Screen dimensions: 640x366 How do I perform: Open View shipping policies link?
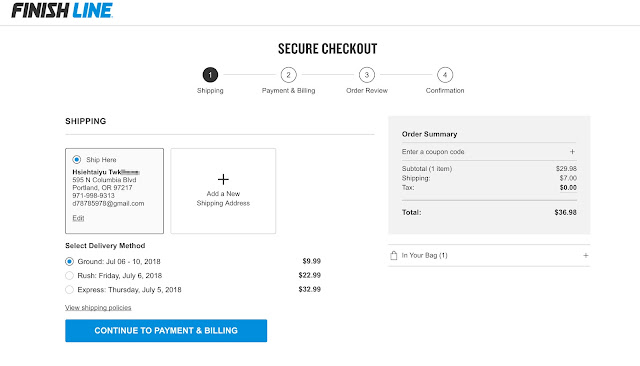98,308
